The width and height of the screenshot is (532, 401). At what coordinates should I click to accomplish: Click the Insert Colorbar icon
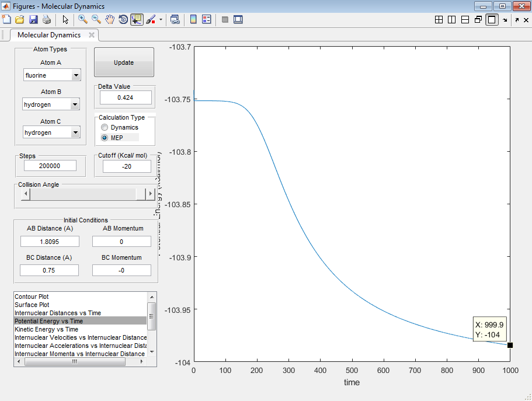[x=193, y=19]
